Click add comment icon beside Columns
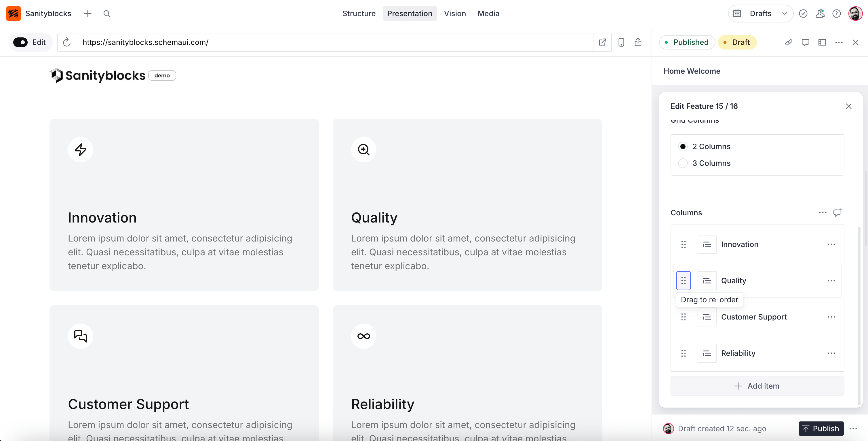 [837, 212]
